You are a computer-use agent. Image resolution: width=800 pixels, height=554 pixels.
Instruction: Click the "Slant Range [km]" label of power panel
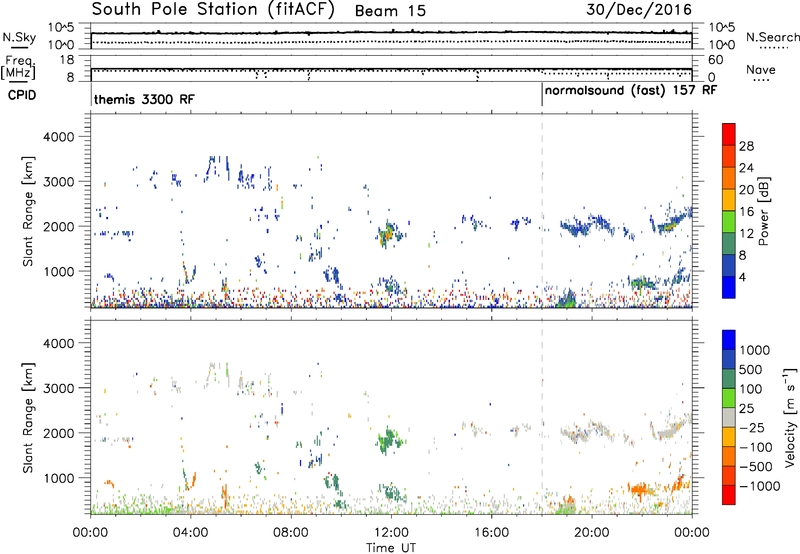(x=28, y=211)
